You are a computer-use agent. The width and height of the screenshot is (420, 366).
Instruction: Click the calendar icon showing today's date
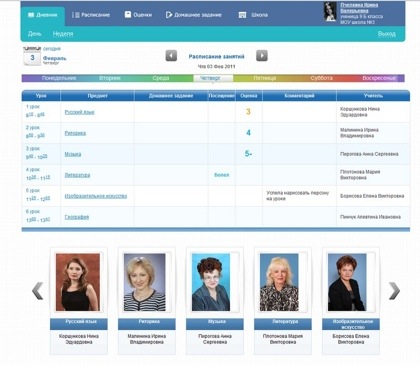tap(32, 57)
